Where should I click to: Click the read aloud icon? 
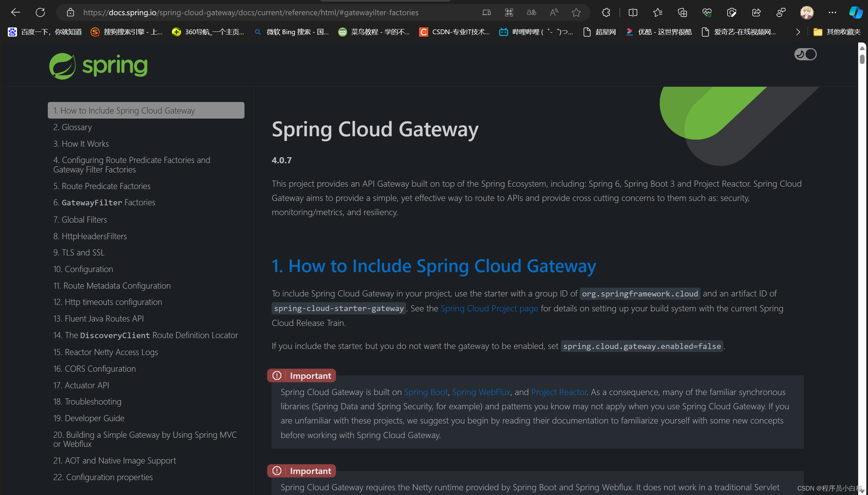click(x=554, y=13)
